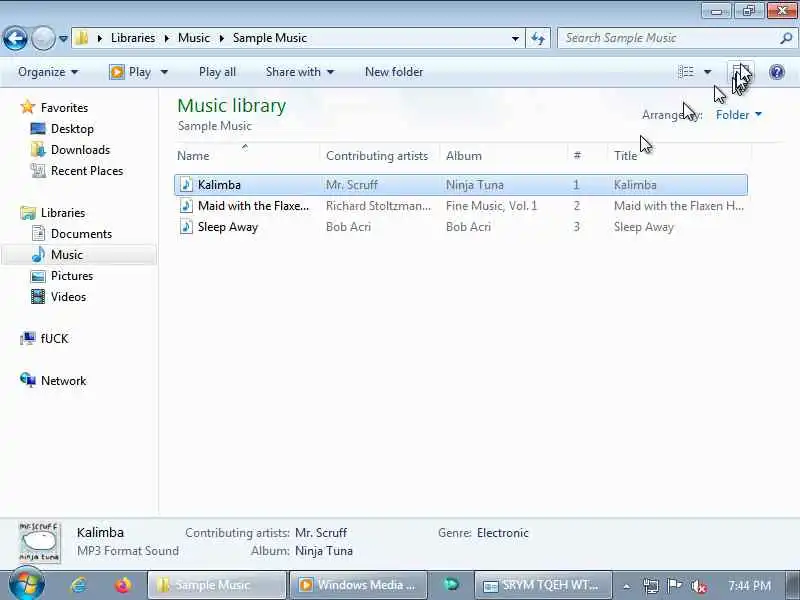This screenshot has width=800, height=600.
Task: Click the muted volume tray icon
Action: pos(698,586)
